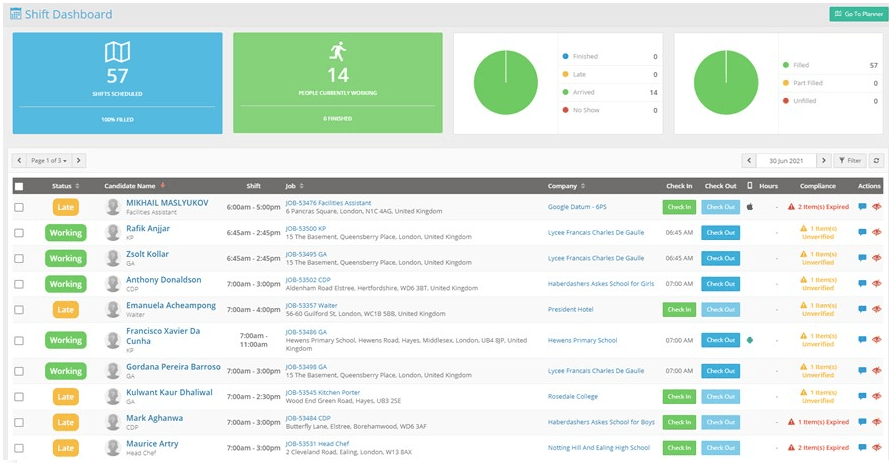Screen dimensions: 892x466
Task: Click expired warning icon for Mikhail Maslyukov
Action: coord(791,207)
